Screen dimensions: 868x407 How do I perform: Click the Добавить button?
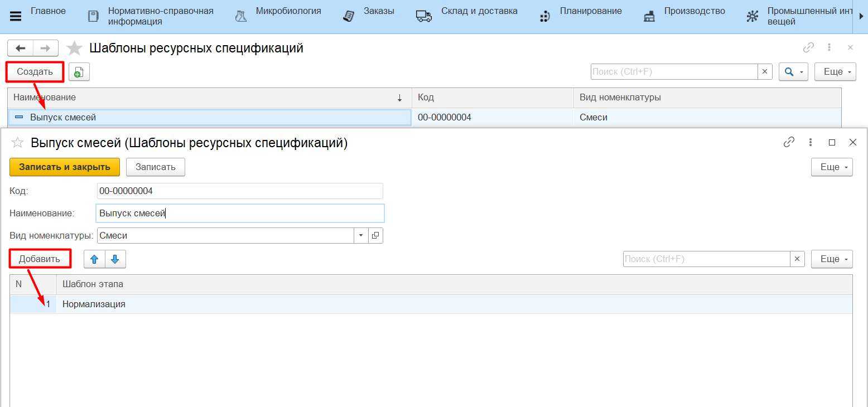click(40, 259)
